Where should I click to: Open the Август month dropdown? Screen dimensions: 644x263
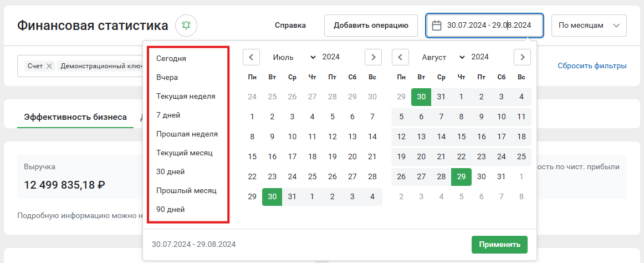click(x=443, y=57)
